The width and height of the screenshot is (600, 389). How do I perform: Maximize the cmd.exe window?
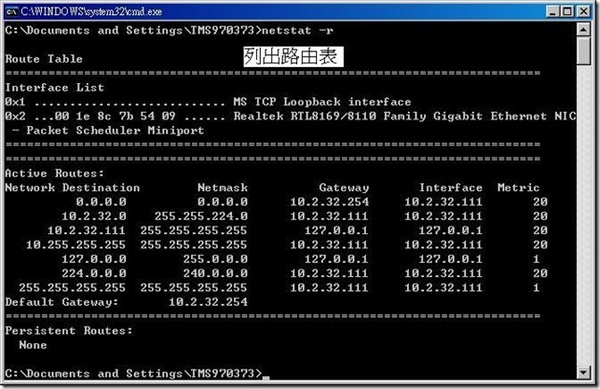[567, 11]
